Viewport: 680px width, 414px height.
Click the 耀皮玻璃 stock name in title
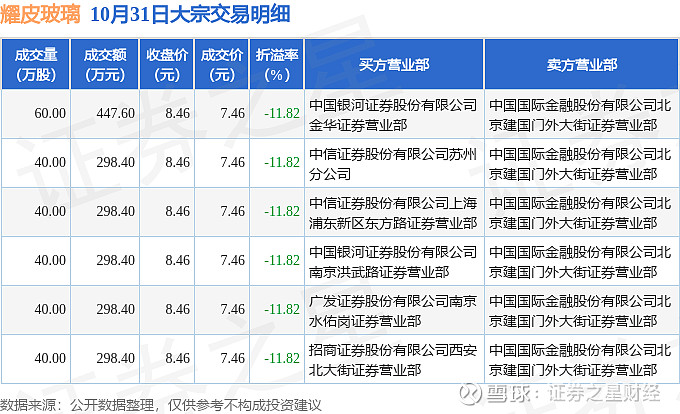click(40, 13)
